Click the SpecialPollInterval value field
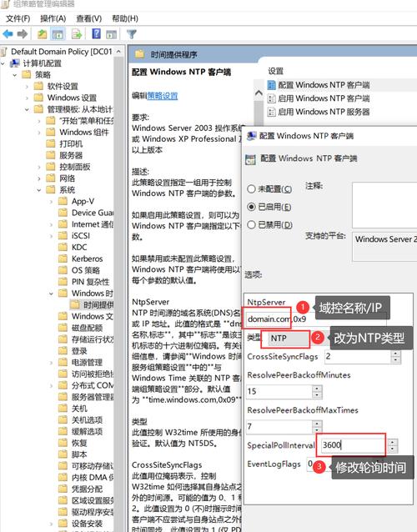417x532 pixels. point(354,444)
